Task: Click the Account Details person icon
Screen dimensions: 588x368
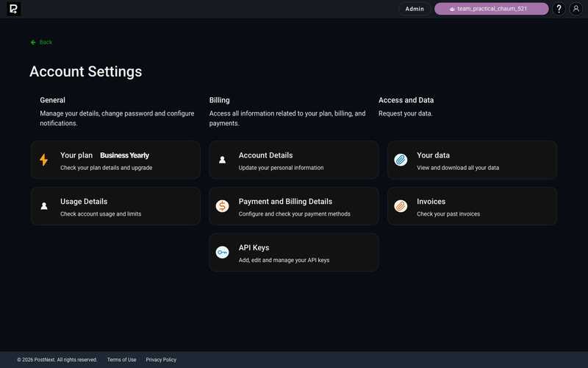Action: pyautogui.click(x=223, y=160)
